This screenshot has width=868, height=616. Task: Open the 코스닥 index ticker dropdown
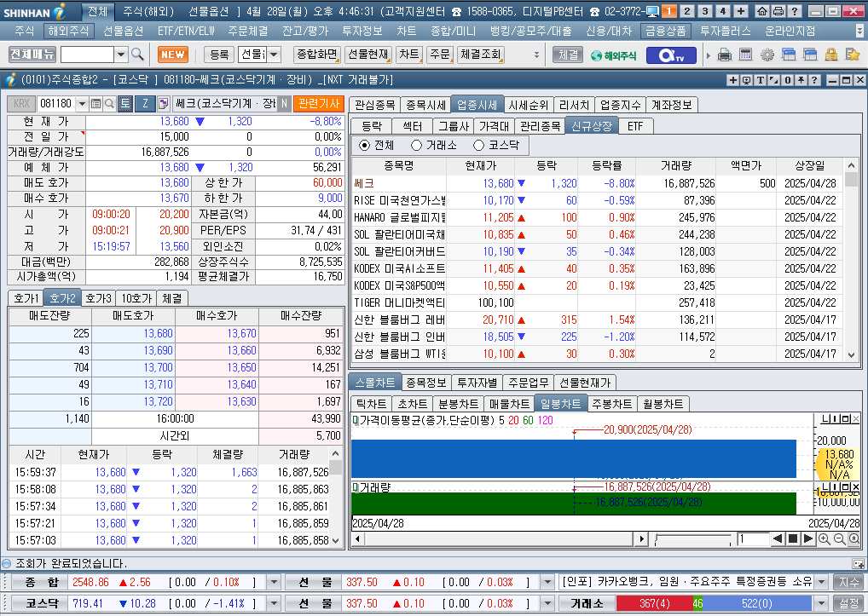pyautogui.click(x=274, y=603)
